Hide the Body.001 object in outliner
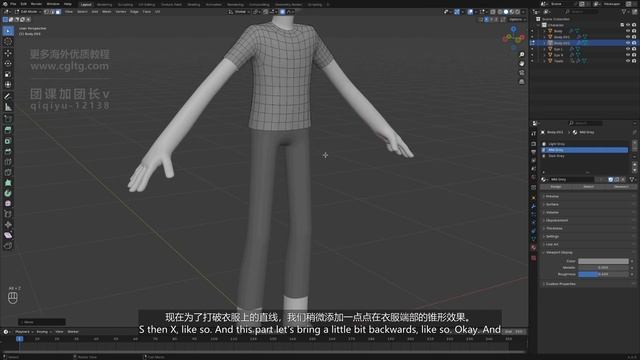640x360 pixels. tap(628, 37)
